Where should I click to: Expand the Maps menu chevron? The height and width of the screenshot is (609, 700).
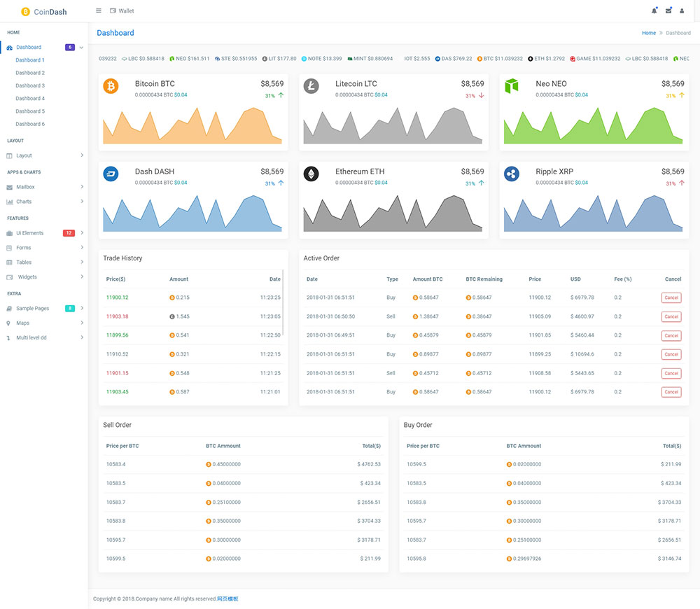pos(82,323)
